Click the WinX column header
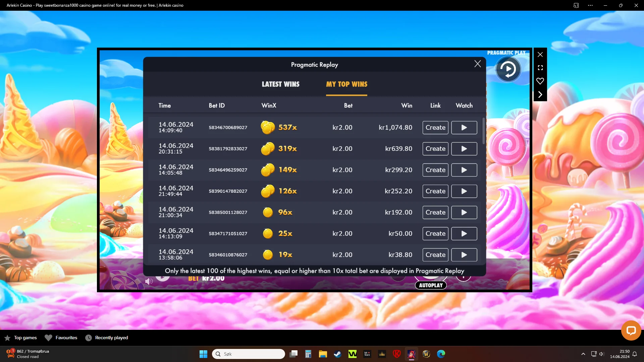Screen dimensions: 644x362 point(269,106)
